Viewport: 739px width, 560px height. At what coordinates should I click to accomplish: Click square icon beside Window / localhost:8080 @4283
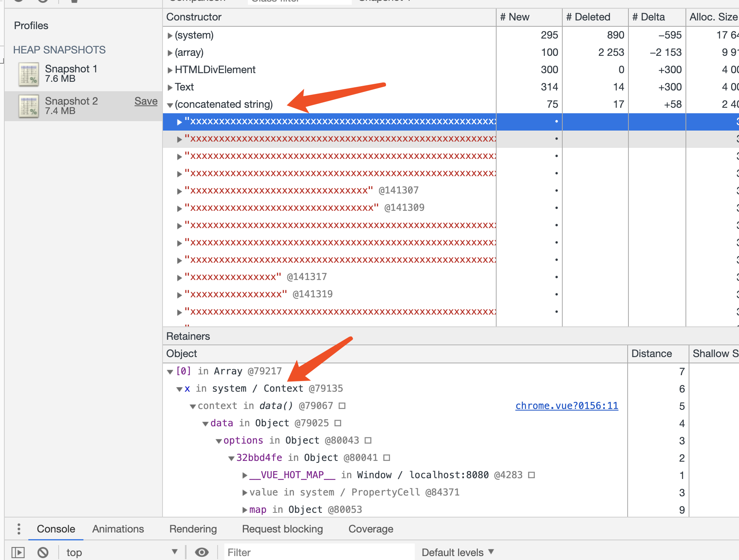(531, 475)
